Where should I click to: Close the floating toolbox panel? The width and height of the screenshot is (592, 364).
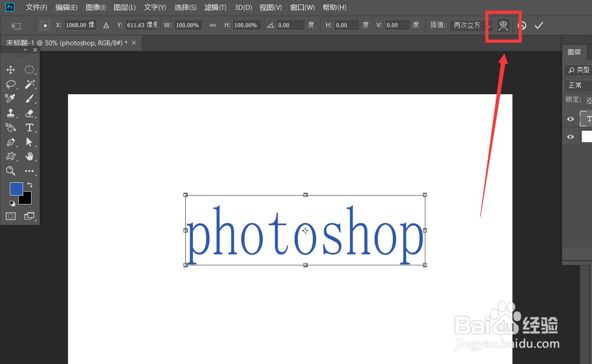click(x=35, y=50)
